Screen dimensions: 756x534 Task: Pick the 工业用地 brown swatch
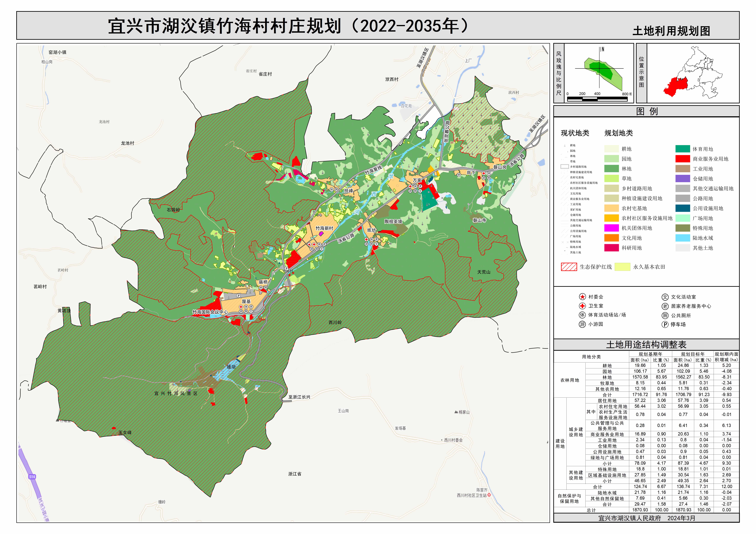(683, 169)
